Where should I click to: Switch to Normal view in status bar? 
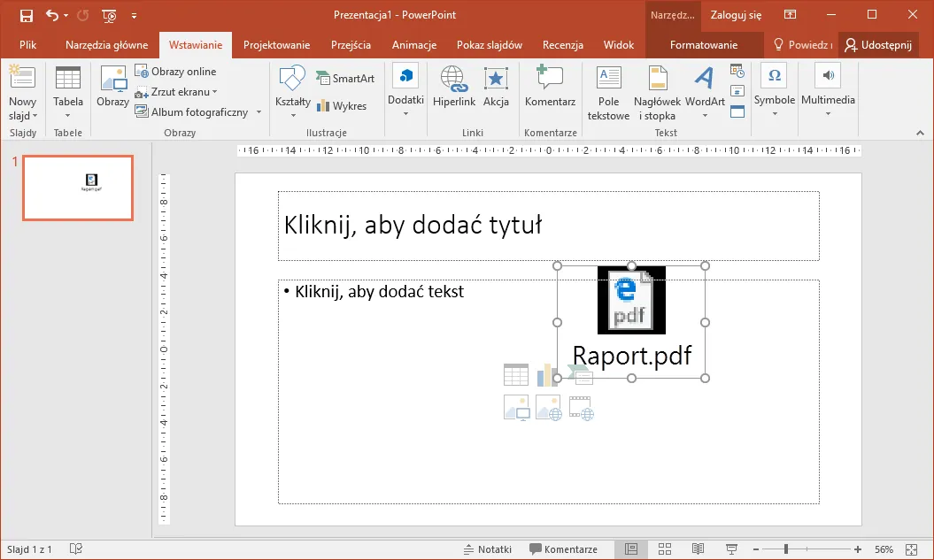click(x=631, y=549)
